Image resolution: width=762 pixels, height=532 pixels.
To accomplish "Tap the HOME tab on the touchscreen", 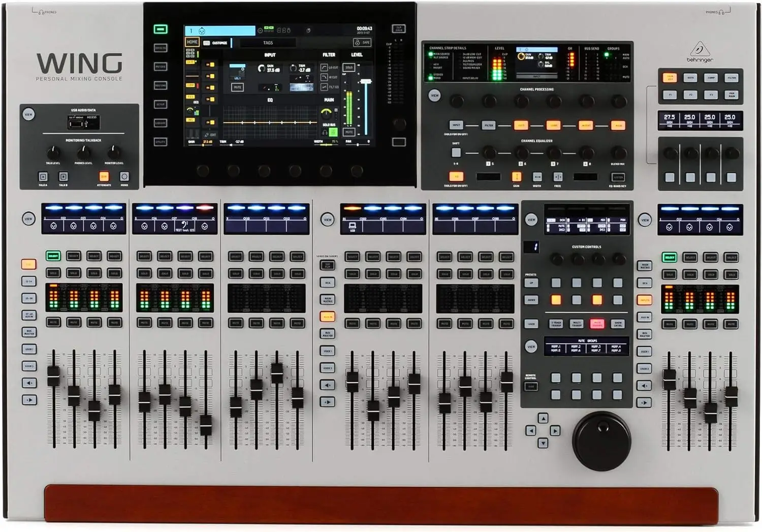I will pos(192,42).
